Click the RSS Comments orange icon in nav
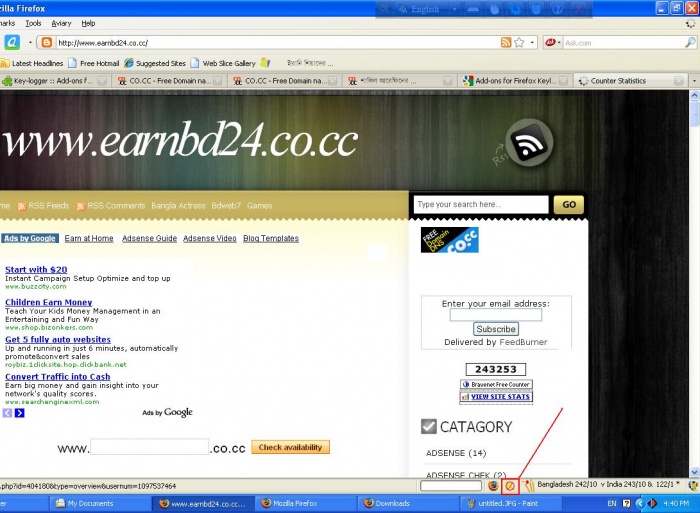This screenshot has height=513, width=700. pos(81,206)
